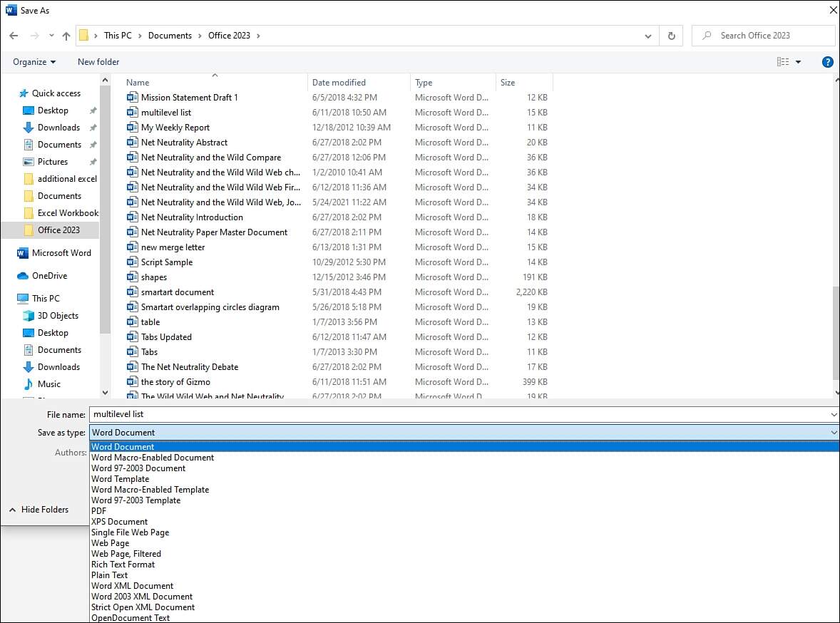Image resolution: width=840 pixels, height=623 pixels.
Task: Select Smartart overlapping circles diagram file
Action: coord(210,307)
